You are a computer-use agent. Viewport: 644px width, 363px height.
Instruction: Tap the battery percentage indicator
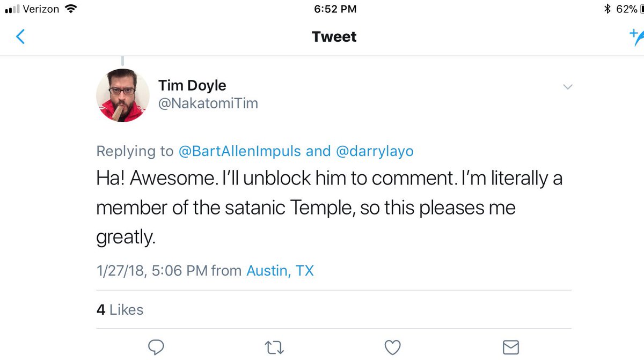pyautogui.click(x=626, y=9)
